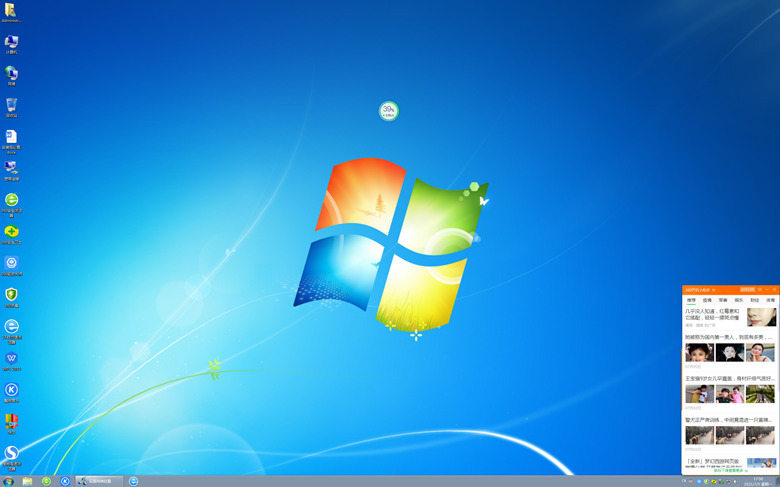Open the face close-up thumbnail beside first headline
The width and height of the screenshot is (780, 487).
point(762,317)
